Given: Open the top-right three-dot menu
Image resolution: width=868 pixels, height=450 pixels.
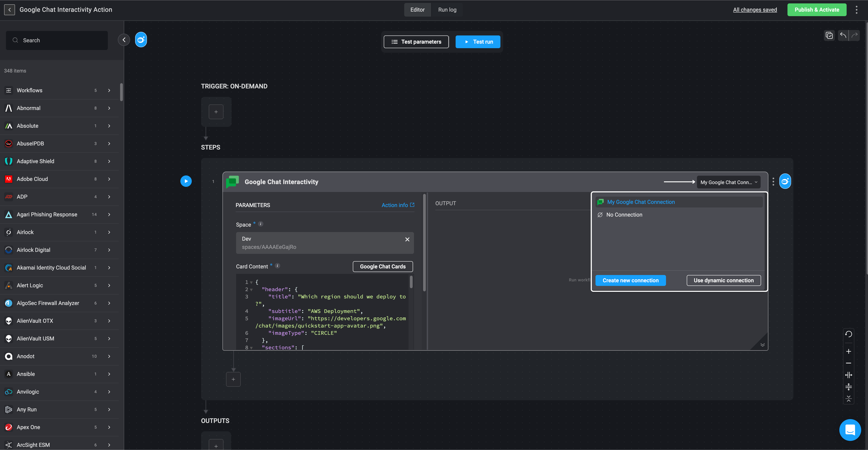Looking at the screenshot, I should (856, 10).
